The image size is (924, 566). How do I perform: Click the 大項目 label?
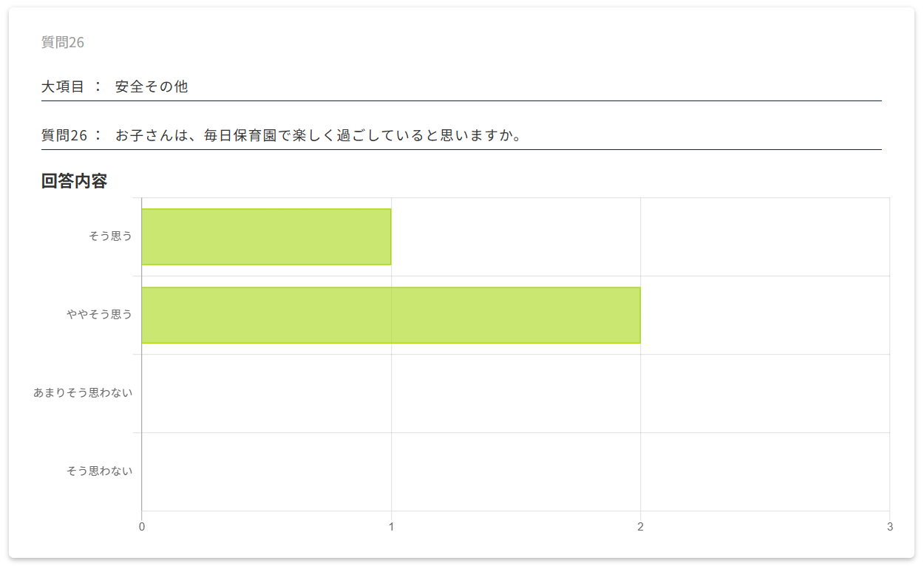point(63,87)
